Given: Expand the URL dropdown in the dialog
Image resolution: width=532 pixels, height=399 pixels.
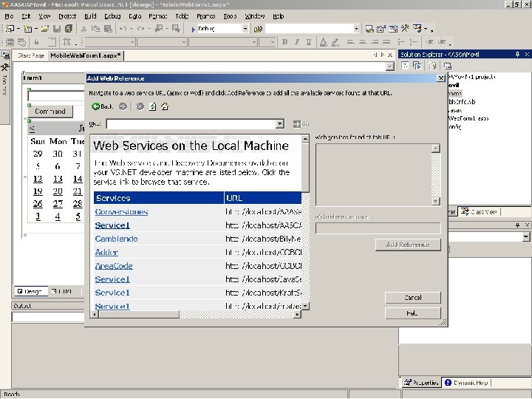Looking at the screenshot, I should click(x=279, y=124).
